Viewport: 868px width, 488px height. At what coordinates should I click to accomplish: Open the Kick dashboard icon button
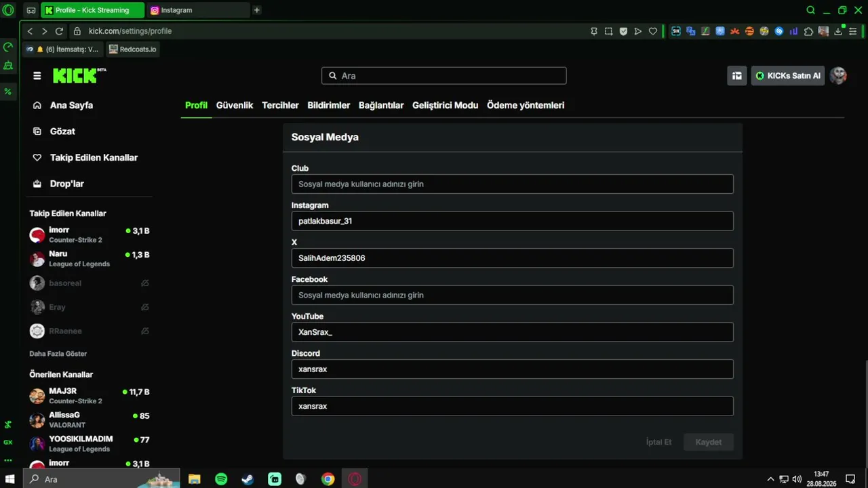737,76
